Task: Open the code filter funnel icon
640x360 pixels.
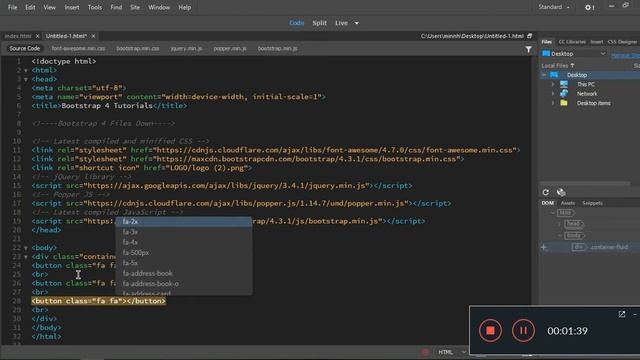Action: (529, 49)
